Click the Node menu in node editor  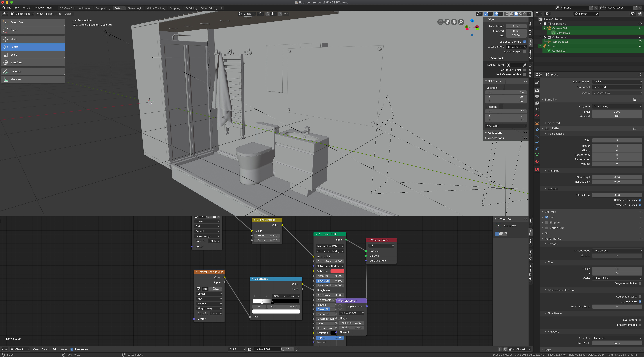(63, 349)
